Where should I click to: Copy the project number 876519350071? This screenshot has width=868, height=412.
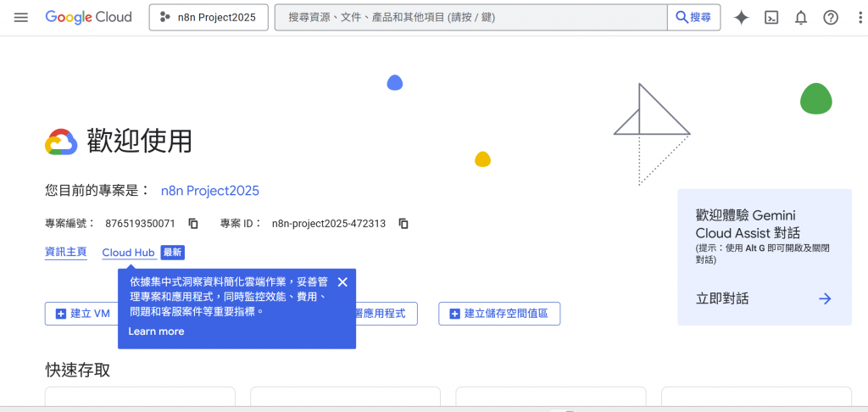click(x=193, y=224)
